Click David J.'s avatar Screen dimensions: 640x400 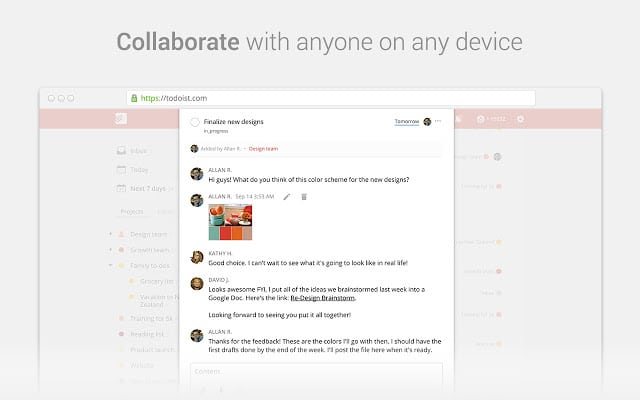(x=197, y=284)
